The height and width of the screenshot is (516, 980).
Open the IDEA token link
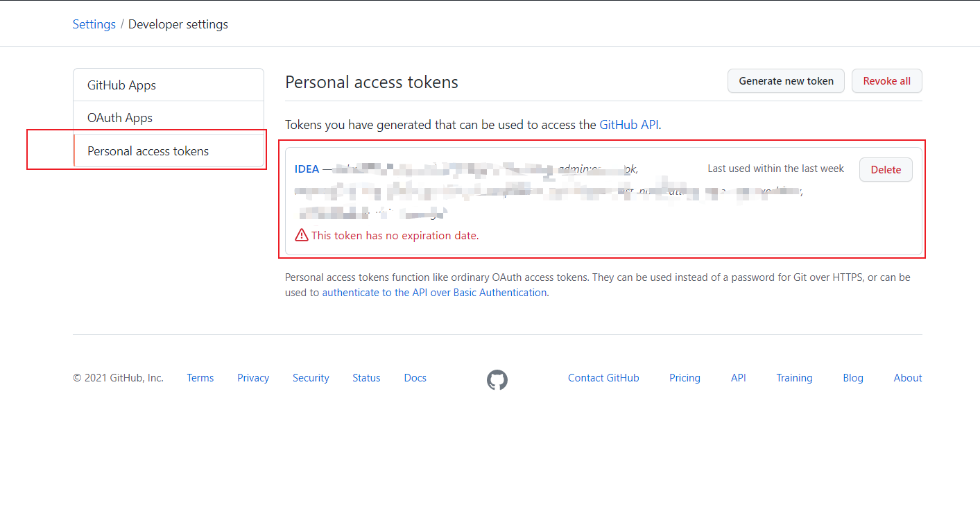(307, 169)
